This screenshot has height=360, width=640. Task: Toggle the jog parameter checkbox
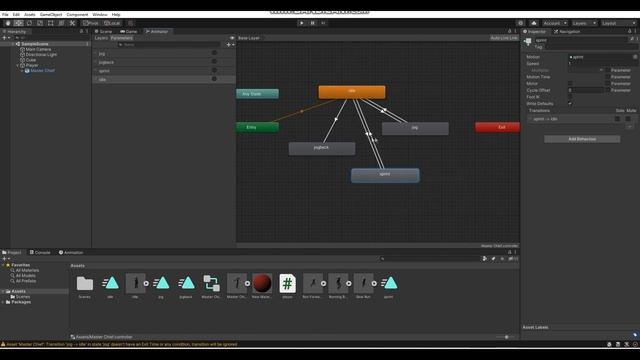click(214, 53)
